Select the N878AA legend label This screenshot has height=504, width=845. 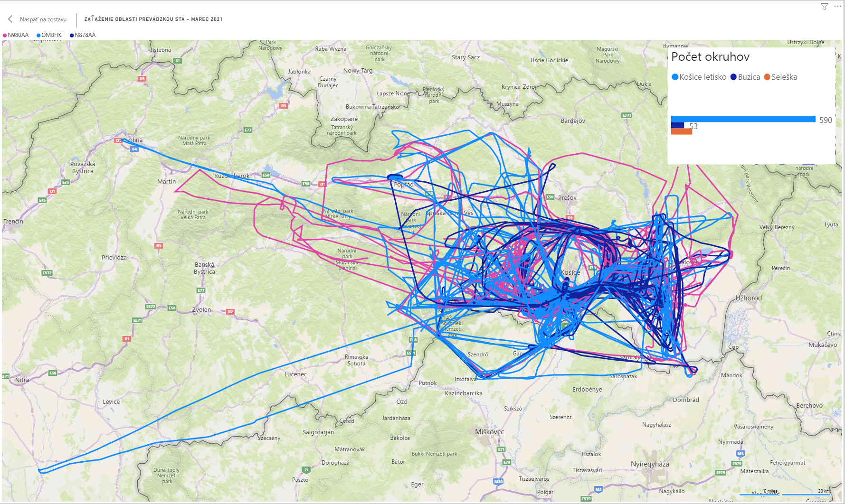tap(85, 35)
